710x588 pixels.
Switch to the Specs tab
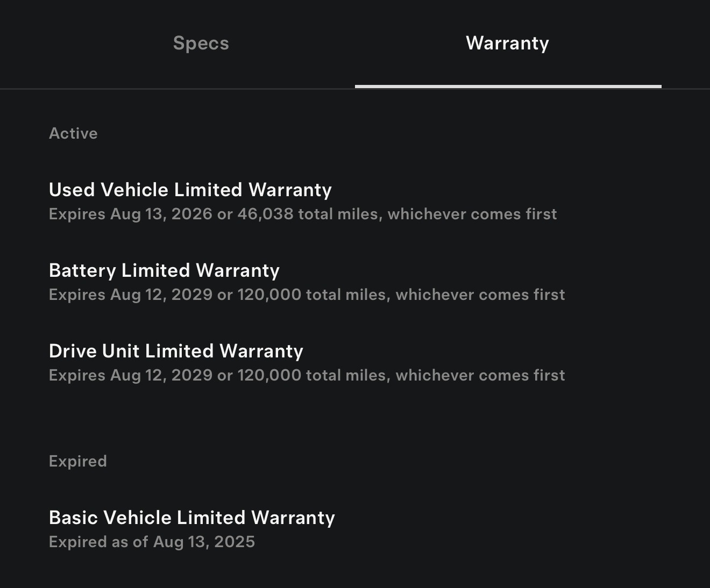(201, 43)
